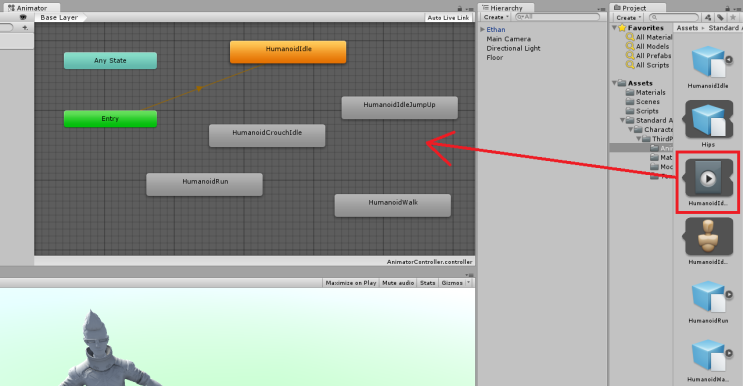This screenshot has width=743, height=386.
Task: Open the Materials folder
Action: coord(645,92)
